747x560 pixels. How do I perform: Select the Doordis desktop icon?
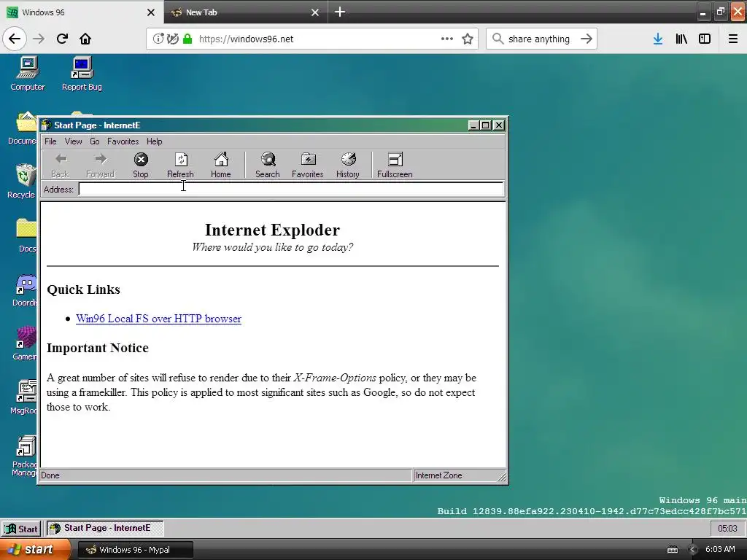(x=25, y=289)
